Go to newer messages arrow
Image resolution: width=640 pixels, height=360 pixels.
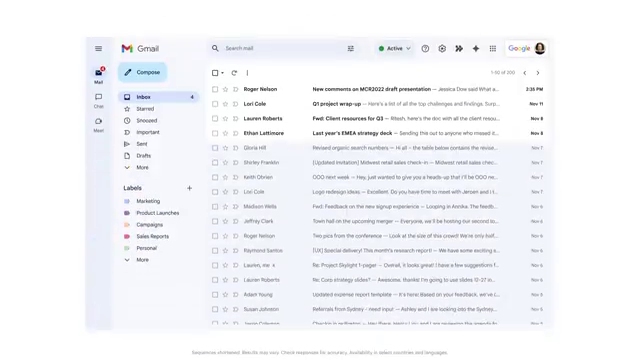pyautogui.click(x=525, y=73)
